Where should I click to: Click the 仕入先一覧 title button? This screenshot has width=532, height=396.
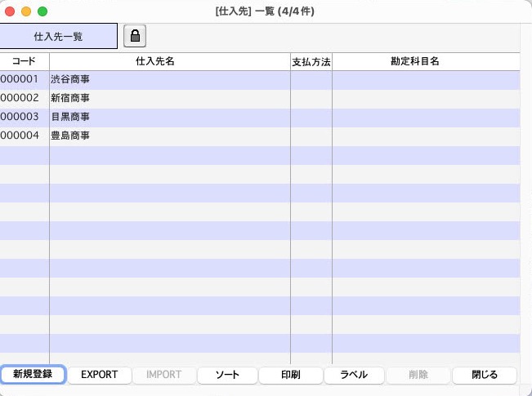point(58,37)
